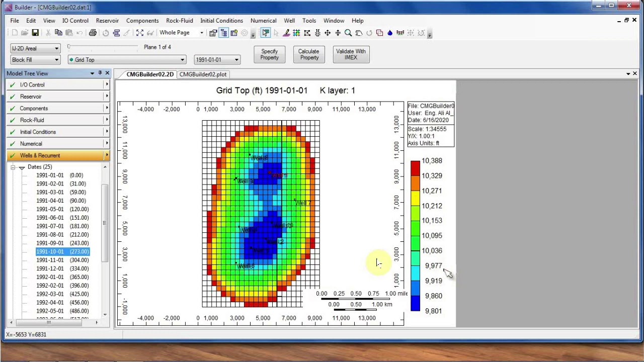Open the Reservoir menu
644x362 pixels.
107,21
